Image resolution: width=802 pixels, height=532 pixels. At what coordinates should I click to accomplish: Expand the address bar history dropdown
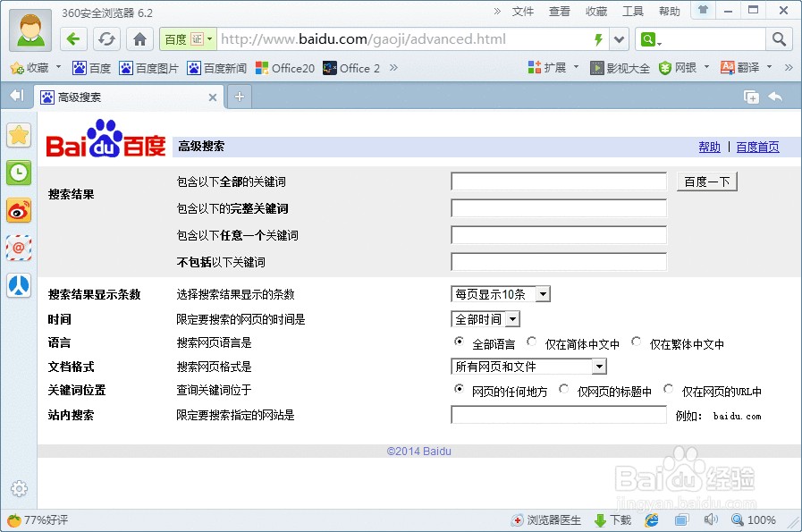(x=619, y=39)
